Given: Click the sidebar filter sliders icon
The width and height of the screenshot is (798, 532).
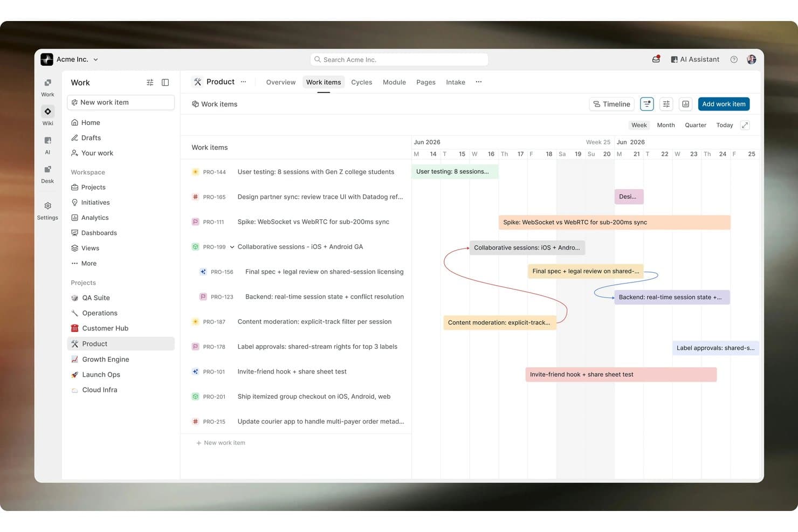Looking at the screenshot, I should 150,82.
